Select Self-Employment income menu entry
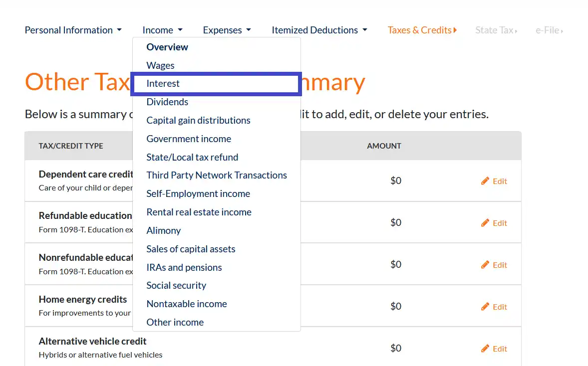The width and height of the screenshot is (588, 366). (198, 193)
